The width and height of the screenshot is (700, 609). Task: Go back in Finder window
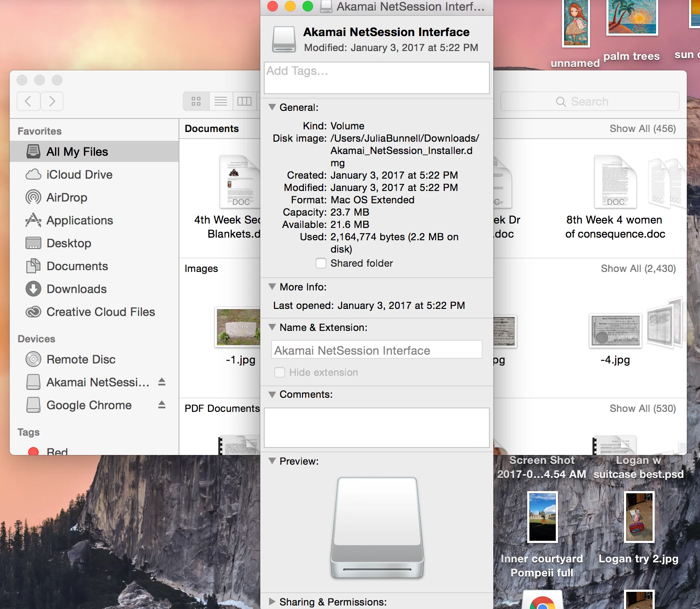29,101
